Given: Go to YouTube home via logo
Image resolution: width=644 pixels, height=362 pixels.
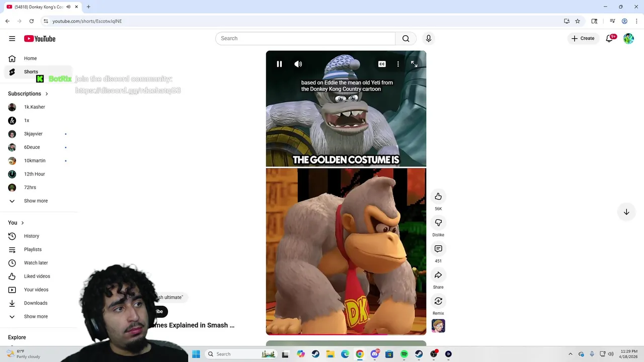Looking at the screenshot, I should tap(40, 39).
